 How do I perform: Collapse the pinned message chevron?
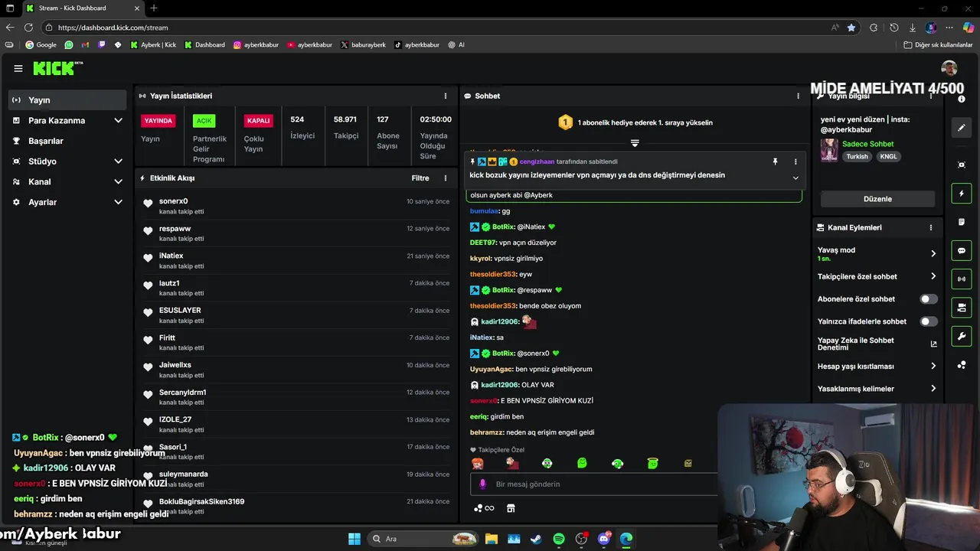[795, 178]
